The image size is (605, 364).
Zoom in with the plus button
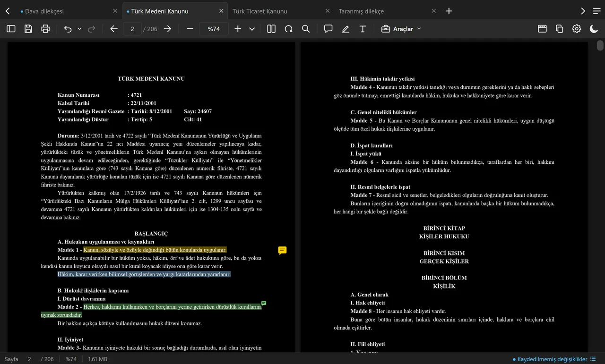[x=238, y=29]
